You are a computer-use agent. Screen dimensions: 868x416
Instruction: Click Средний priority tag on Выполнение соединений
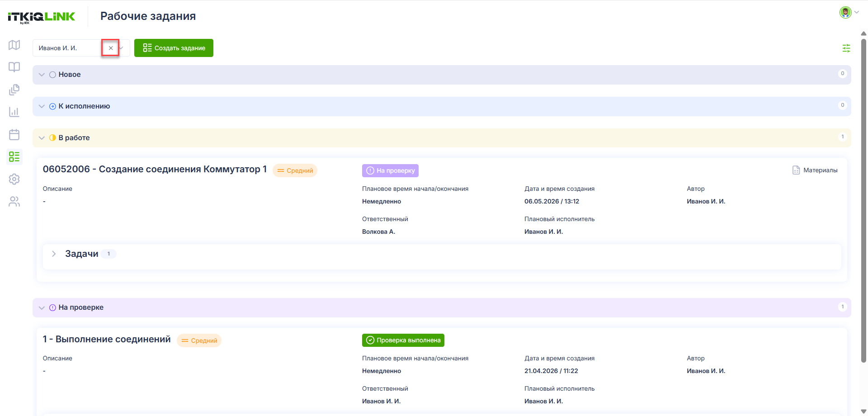pos(199,340)
